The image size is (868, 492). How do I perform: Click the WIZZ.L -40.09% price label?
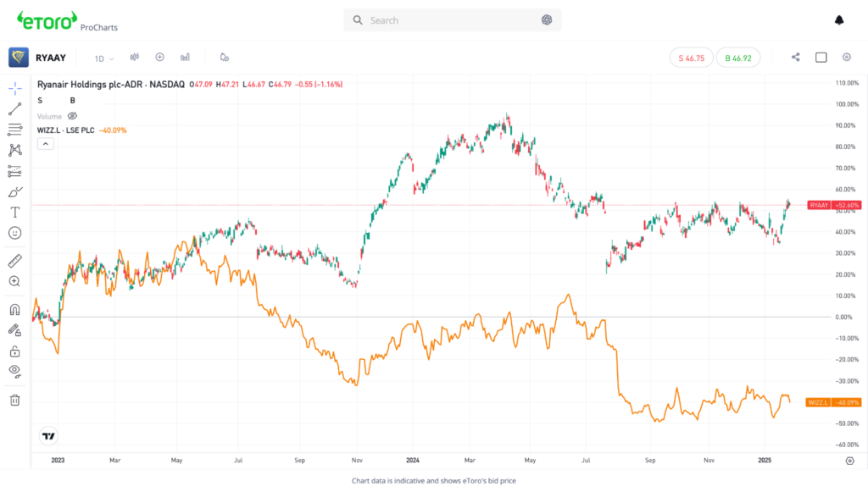coord(833,402)
